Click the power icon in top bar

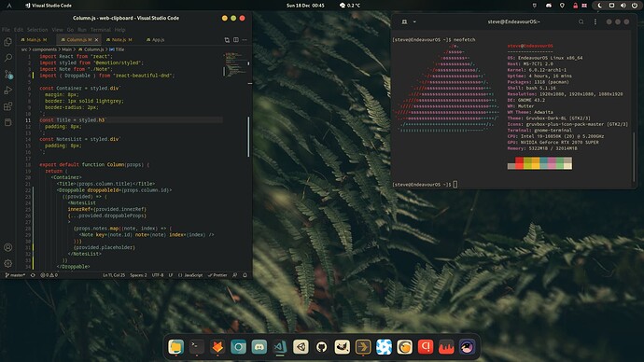tap(635, 6)
